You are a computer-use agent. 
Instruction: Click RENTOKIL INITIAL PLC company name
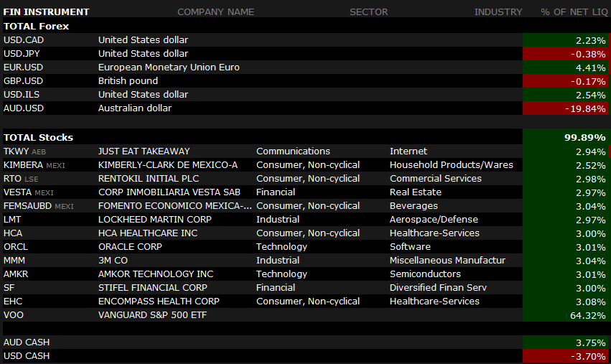pos(149,179)
